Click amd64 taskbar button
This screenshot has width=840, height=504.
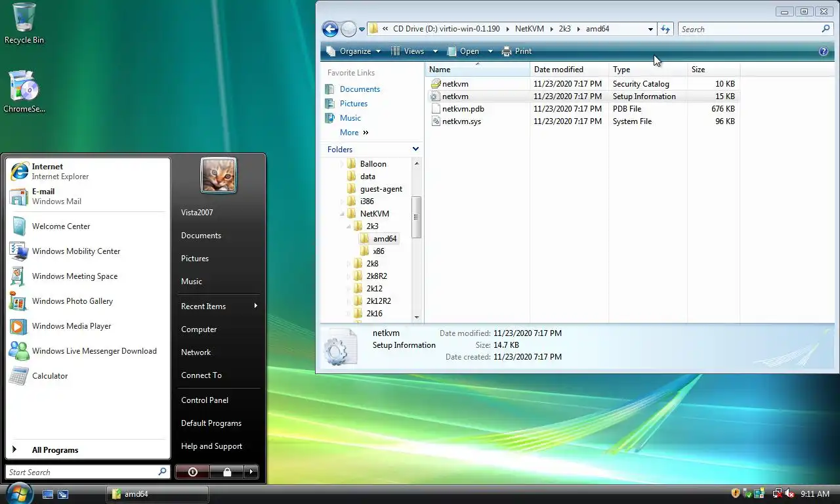click(157, 494)
